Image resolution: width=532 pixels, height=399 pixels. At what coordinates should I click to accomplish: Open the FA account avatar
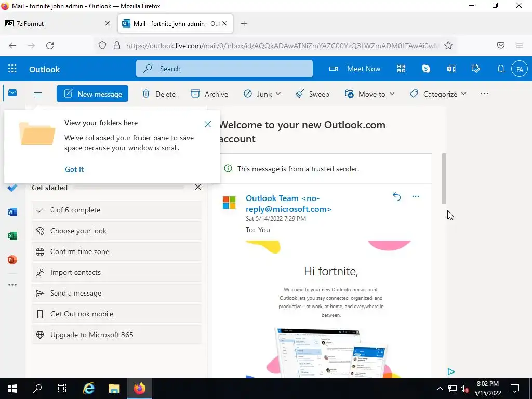pyautogui.click(x=520, y=69)
